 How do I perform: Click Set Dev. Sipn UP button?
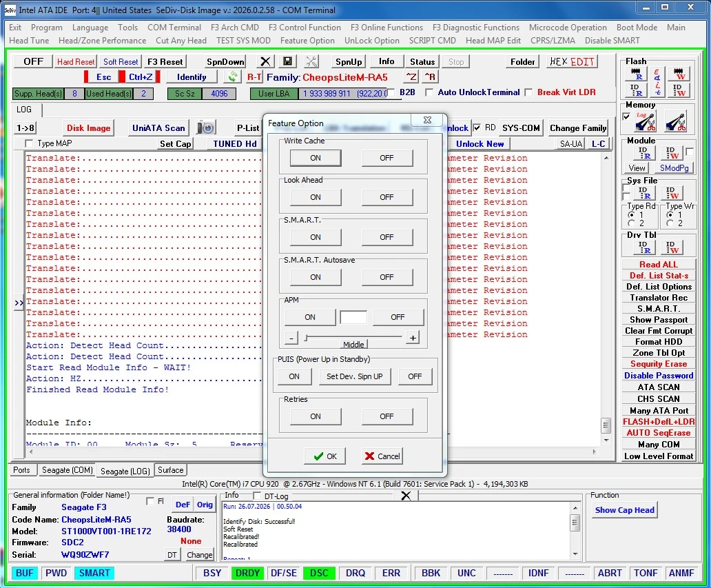coord(355,376)
